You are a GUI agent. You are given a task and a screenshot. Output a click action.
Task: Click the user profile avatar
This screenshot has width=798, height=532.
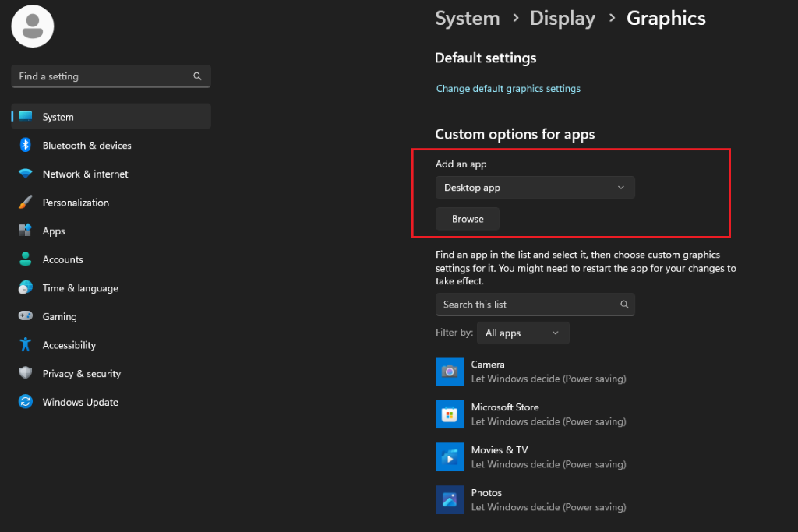33,26
